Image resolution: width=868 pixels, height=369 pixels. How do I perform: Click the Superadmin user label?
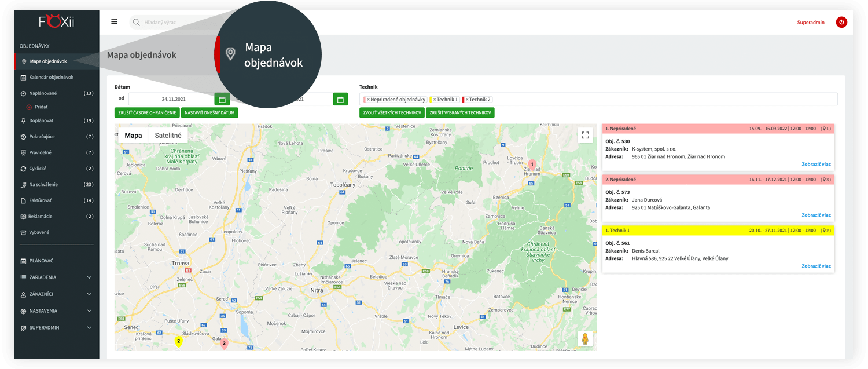coord(811,23)
